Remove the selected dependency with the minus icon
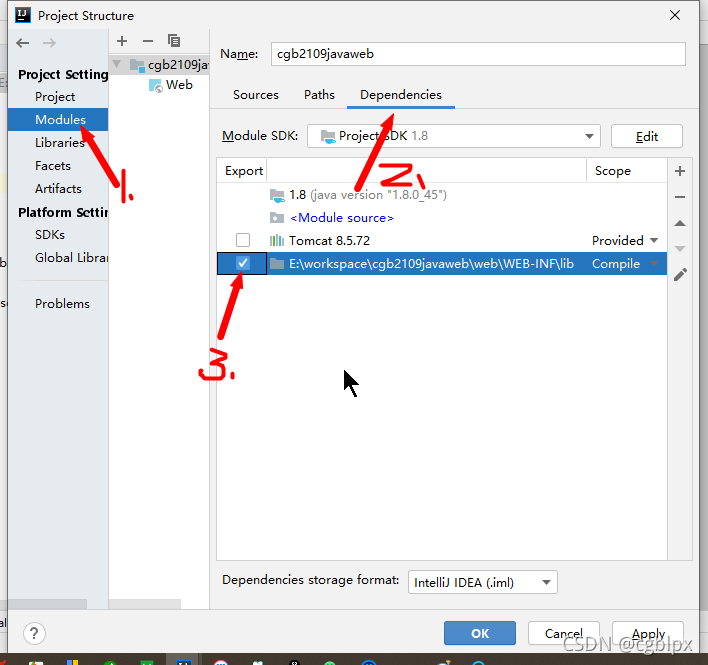The width and height of the screenshot is (708, 665). click(680, 197)
